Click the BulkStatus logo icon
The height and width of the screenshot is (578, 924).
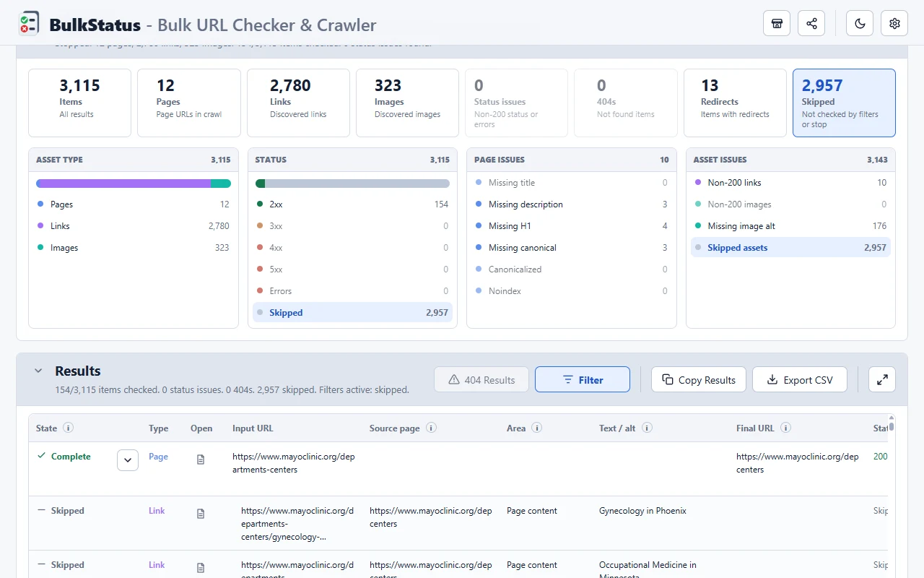29,23
